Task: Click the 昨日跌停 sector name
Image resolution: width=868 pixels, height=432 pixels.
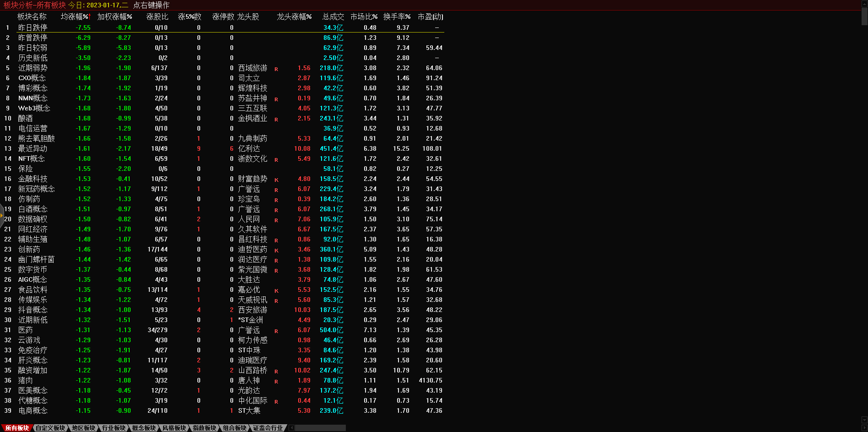Action: (33, 27)
